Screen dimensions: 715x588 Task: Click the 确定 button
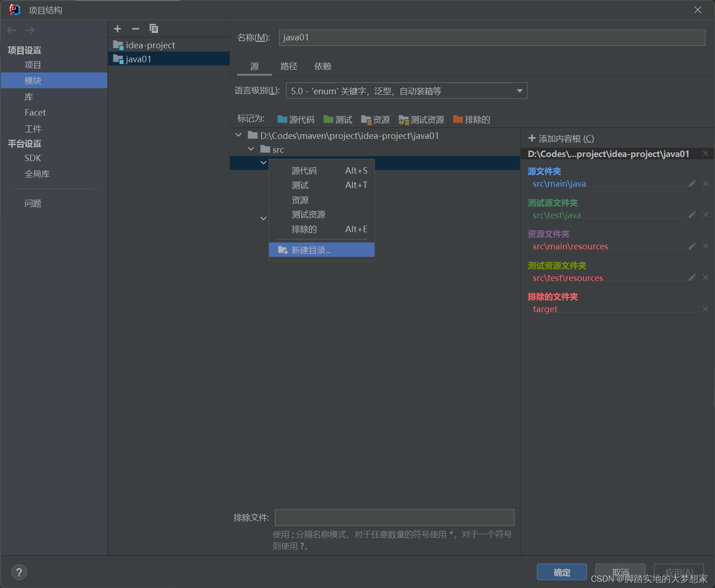[x=562, y=572]
